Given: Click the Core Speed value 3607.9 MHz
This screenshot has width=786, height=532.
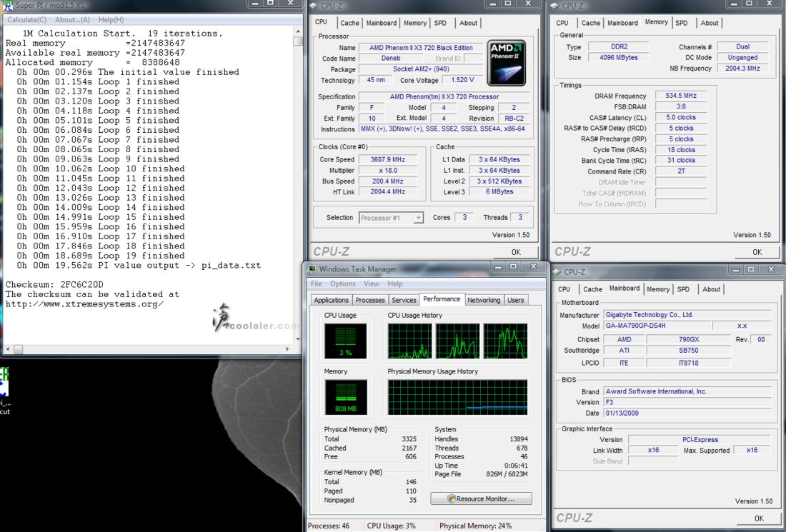Looking at the screenshot, I should coord(387,160).
